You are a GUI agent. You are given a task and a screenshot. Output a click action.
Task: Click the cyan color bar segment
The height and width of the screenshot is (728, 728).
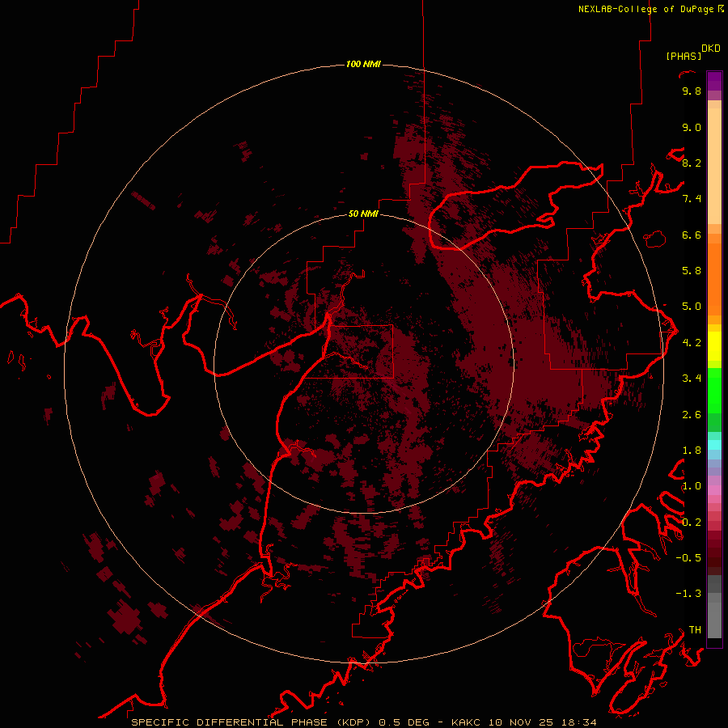click(714, 444)
